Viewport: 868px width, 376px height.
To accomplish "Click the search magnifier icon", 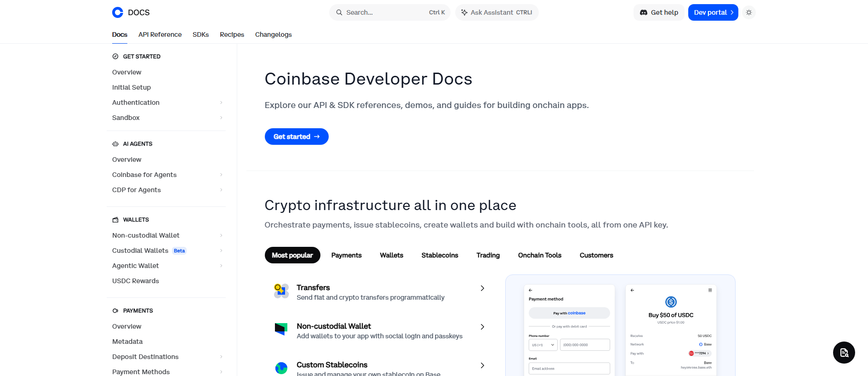I will coord(339,12).
